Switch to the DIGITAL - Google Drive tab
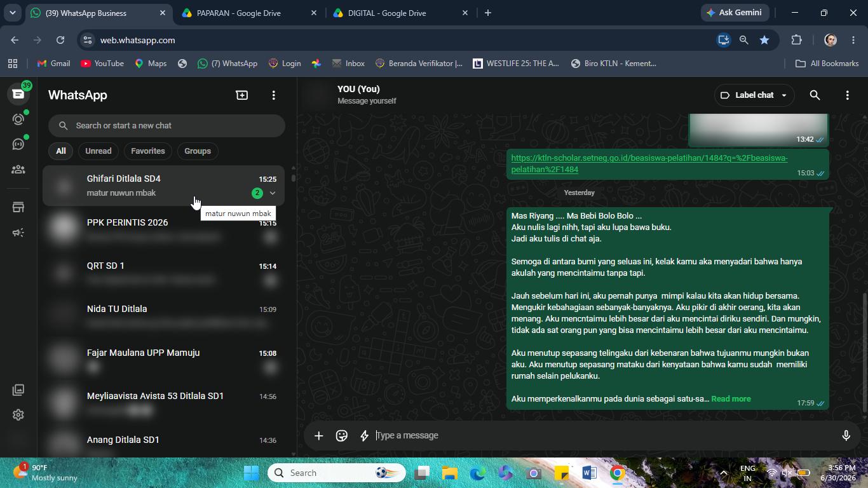 point(400,13)
